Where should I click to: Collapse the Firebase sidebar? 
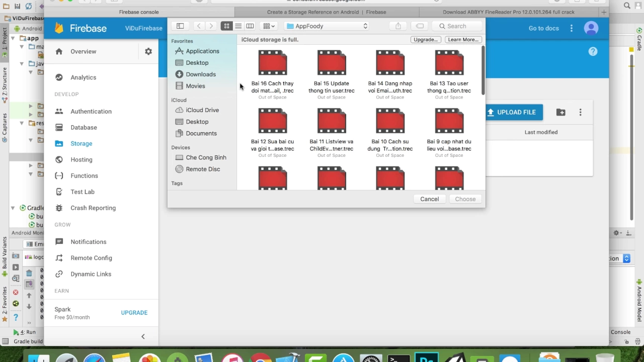click(143, 336)
